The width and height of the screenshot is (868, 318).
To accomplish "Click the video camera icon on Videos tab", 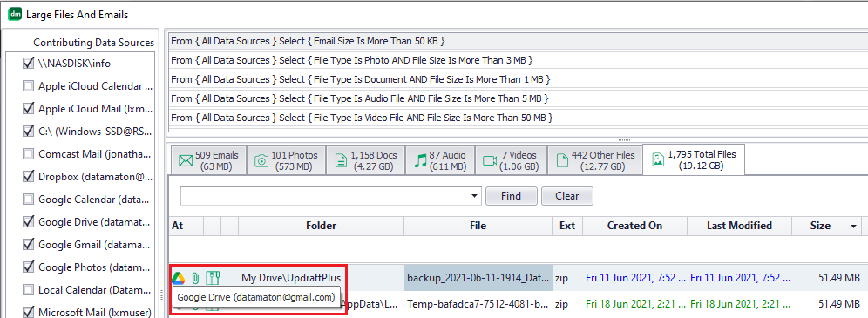I will [x=490, y=161].
